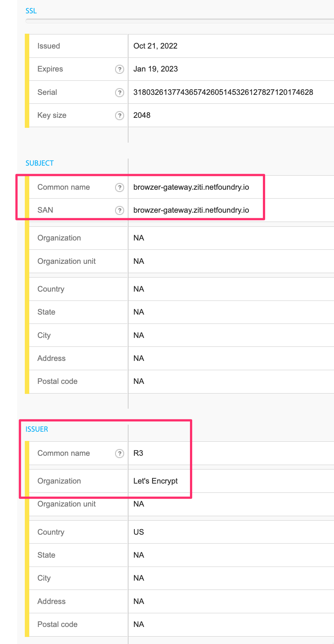Click the R3 issuer common name value

click(138, 453)
